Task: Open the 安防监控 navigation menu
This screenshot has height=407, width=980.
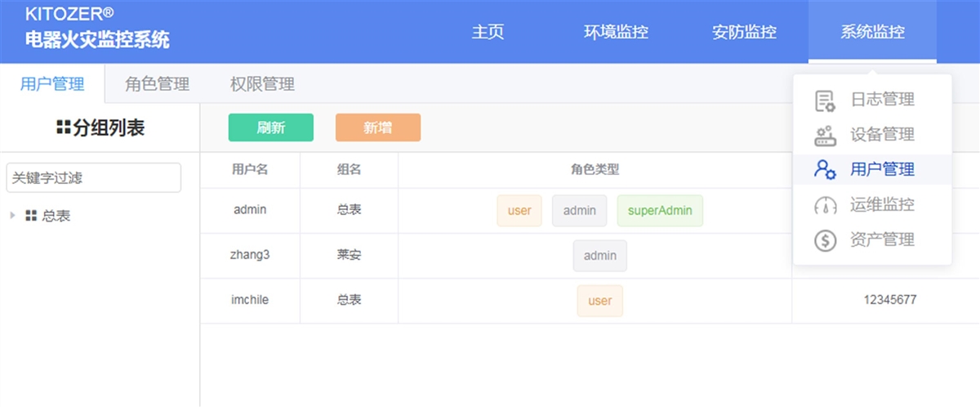Action: tap(744, 33)
